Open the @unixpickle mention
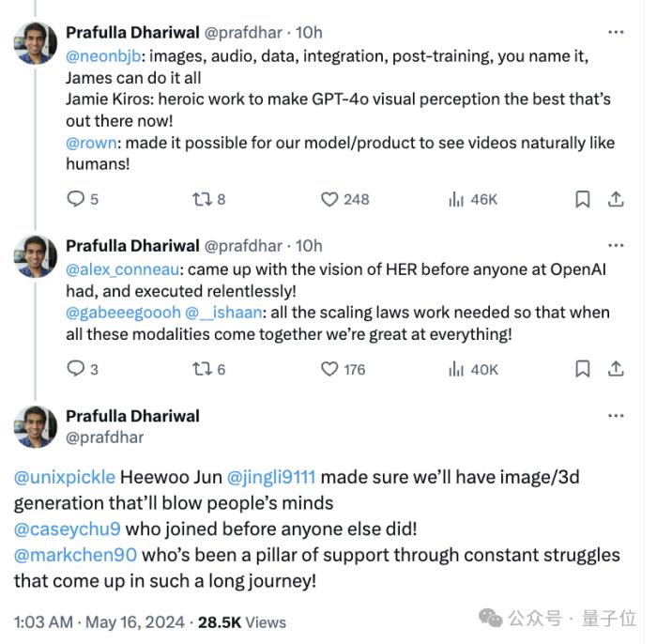 (65, 477)
